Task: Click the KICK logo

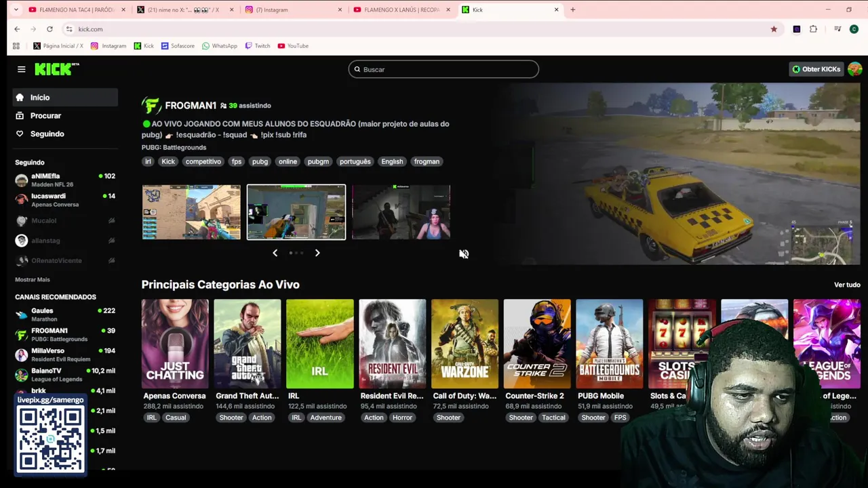Action: coord(56,69)
